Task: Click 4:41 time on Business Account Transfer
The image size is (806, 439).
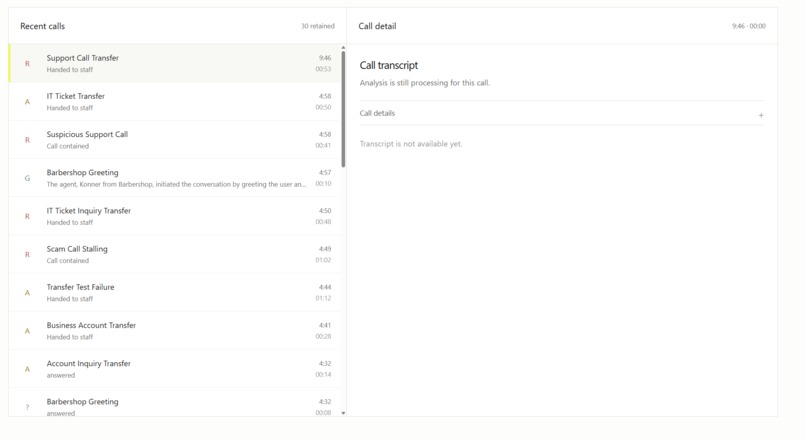Action: 325,325
